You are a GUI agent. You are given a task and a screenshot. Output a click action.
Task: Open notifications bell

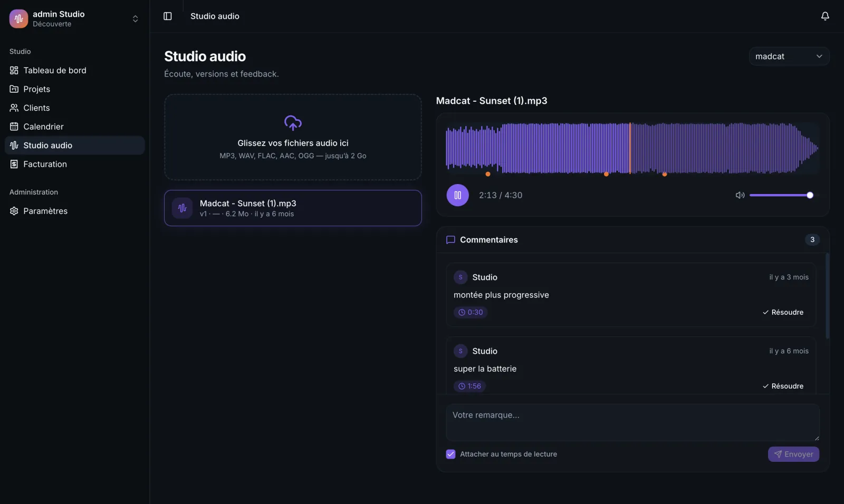click(x=825, y=16)
